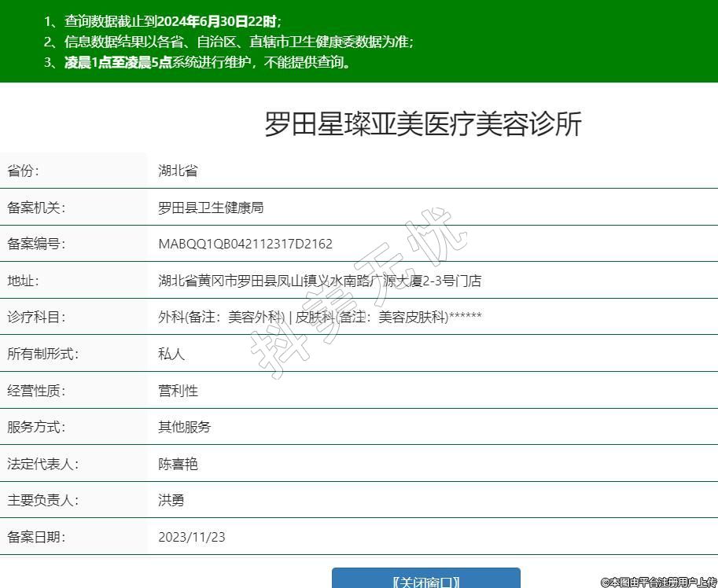Click the address text beginning 湖北省黄冈市
Viewport: 718px width, 588px height.
(x=319, y=281)
